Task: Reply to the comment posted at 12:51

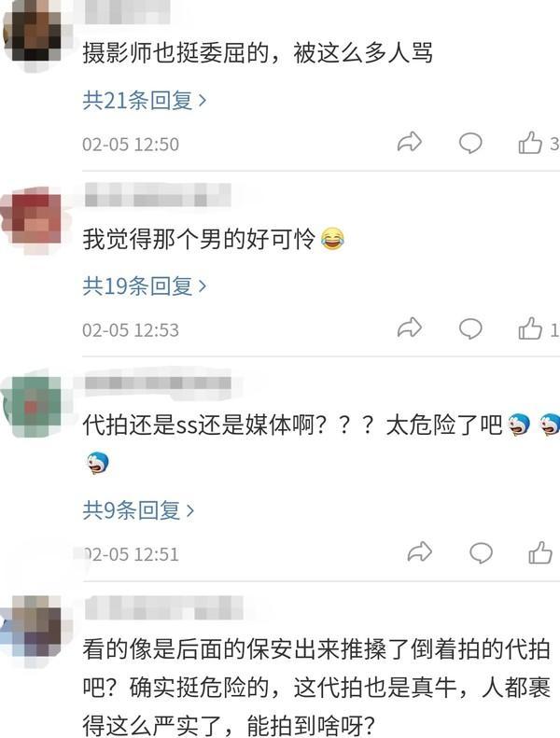Action: (481, 552)
